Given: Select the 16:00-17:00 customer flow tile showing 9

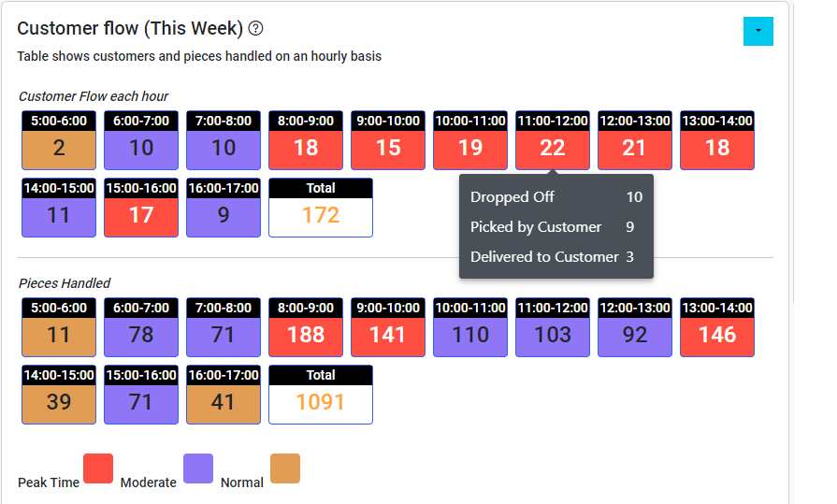Looking at the screenshot, I should click(x=224, y=208).
